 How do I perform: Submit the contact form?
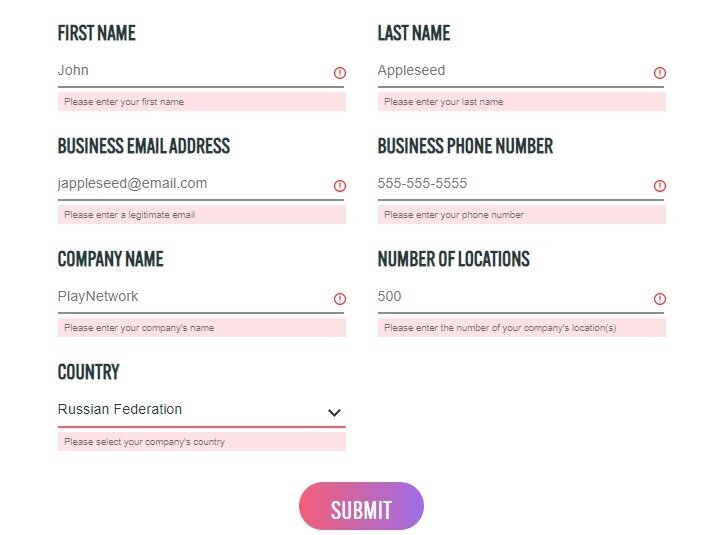pos(361,506)
